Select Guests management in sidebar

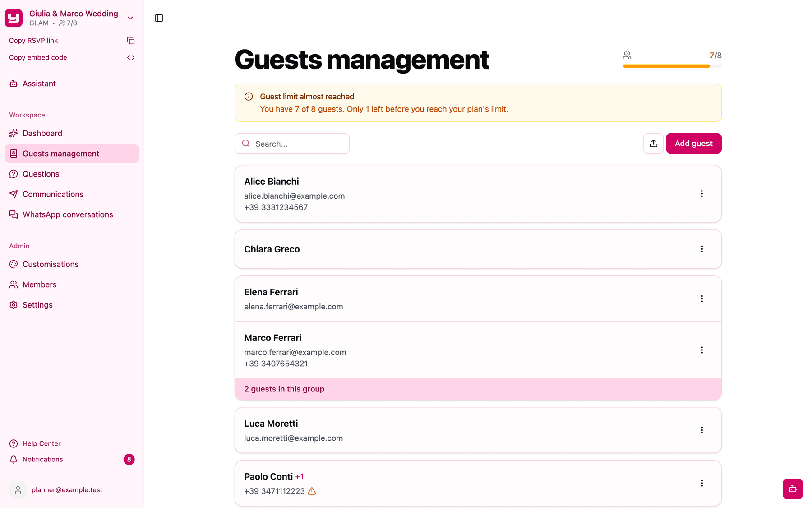(x=72, y=154)
